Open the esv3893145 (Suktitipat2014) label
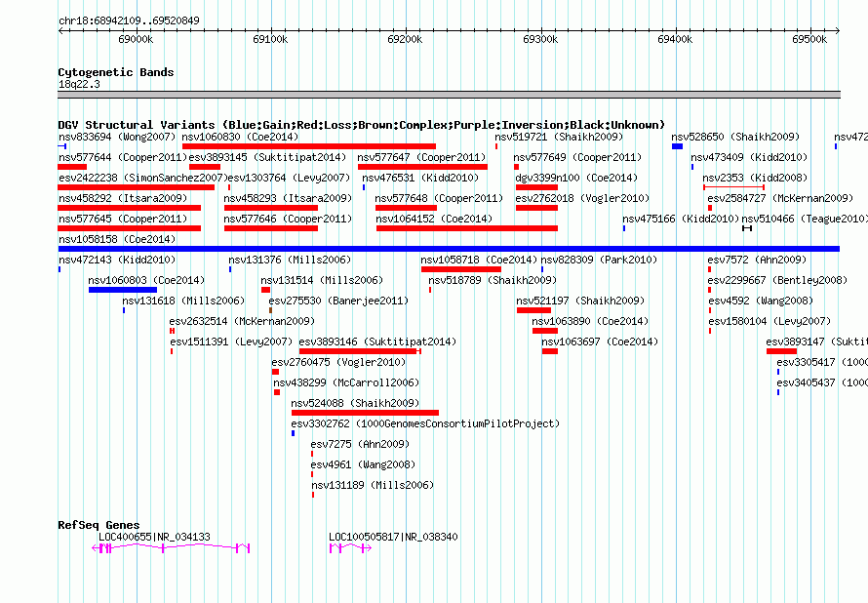 point(267,157)
